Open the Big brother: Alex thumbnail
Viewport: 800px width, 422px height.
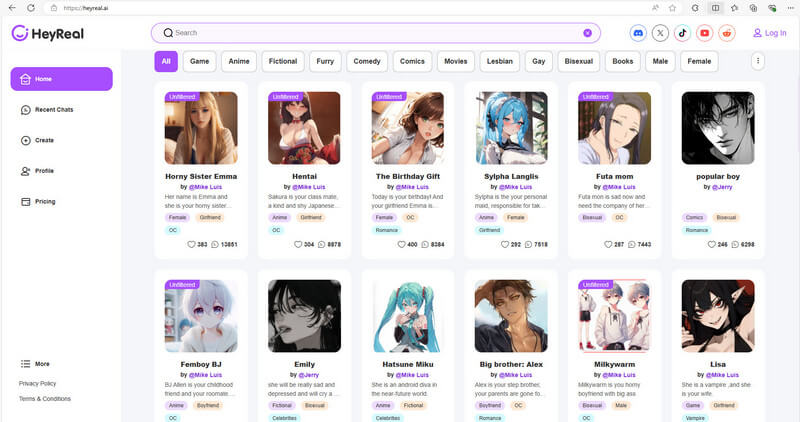click(511, 316)
